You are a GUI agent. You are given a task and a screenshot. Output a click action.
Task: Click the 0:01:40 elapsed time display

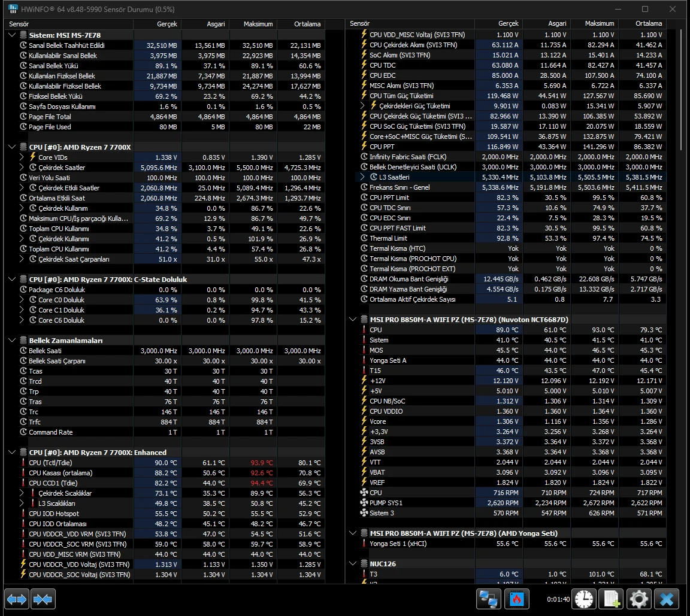558,599
